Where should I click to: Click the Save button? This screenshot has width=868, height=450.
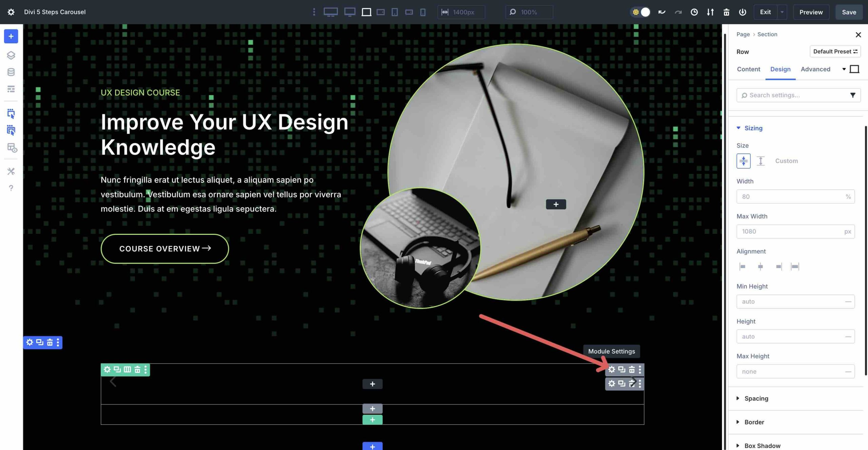click(x=849, y=12)
